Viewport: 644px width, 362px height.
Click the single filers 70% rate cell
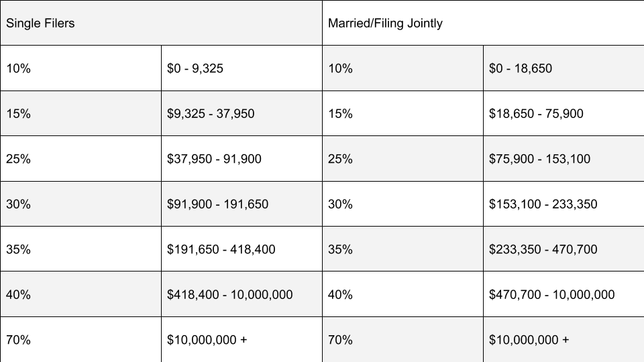[80, 339]
